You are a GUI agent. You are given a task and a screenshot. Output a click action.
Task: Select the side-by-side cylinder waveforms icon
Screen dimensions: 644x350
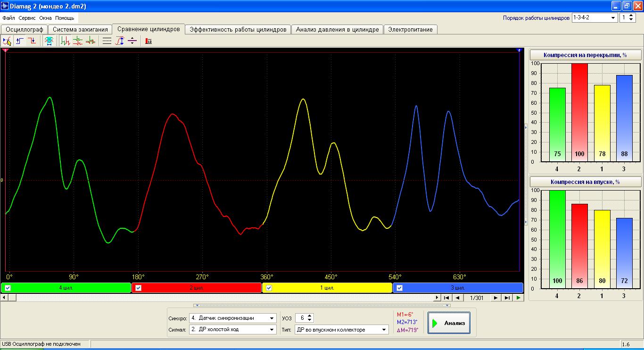pyautogui.click(x=66, y=41)
